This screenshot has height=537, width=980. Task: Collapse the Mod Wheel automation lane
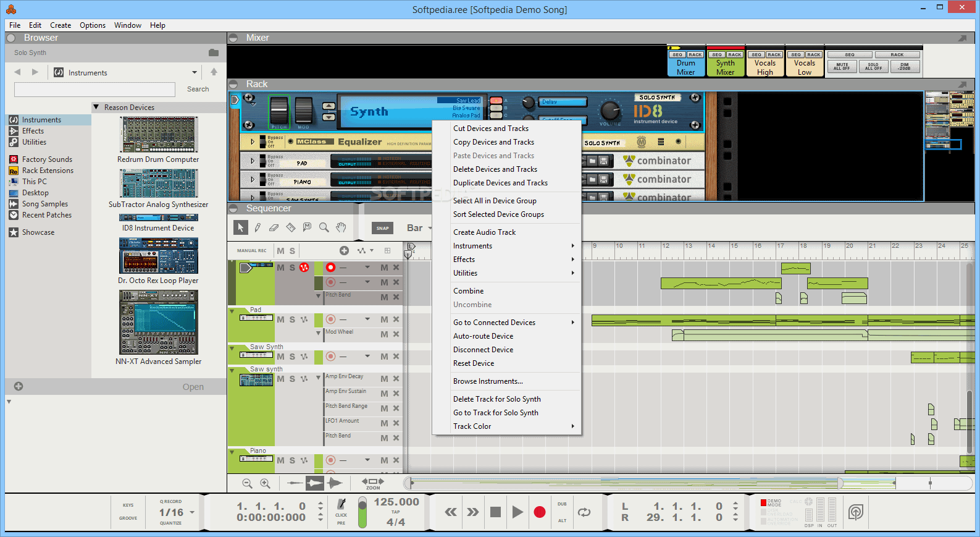319,333
